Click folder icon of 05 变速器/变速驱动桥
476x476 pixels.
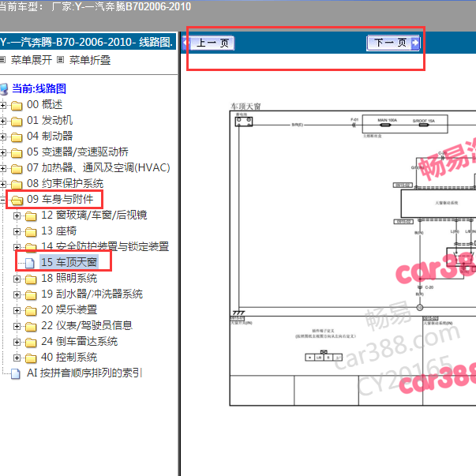pos(17,153)
